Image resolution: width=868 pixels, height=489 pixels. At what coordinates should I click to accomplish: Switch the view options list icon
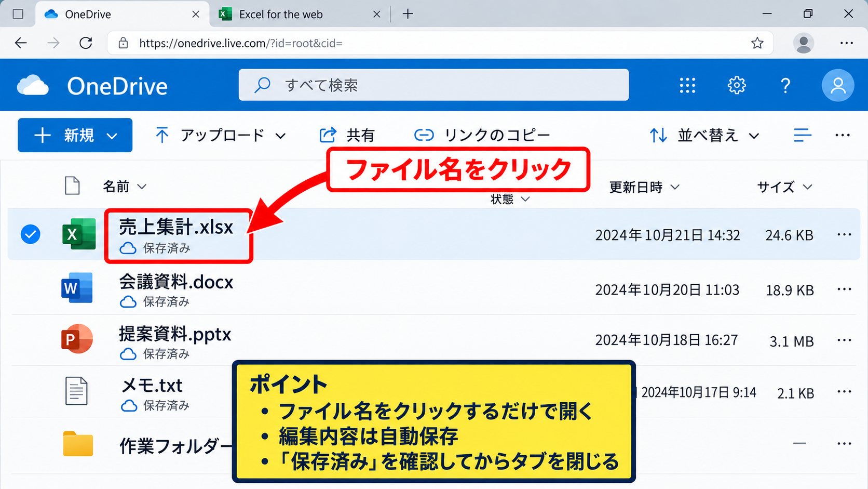click(802, 135)
